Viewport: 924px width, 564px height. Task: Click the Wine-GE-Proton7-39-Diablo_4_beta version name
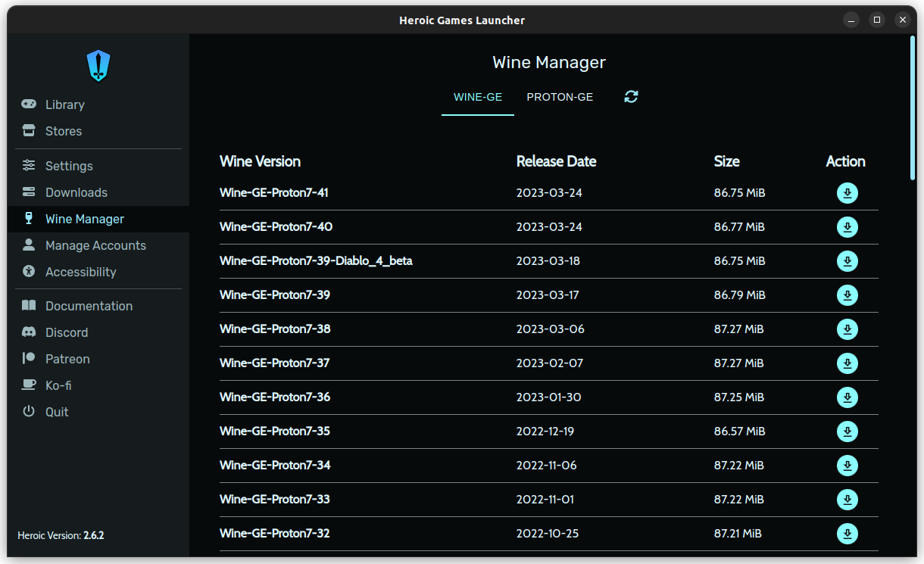[316, 261]
